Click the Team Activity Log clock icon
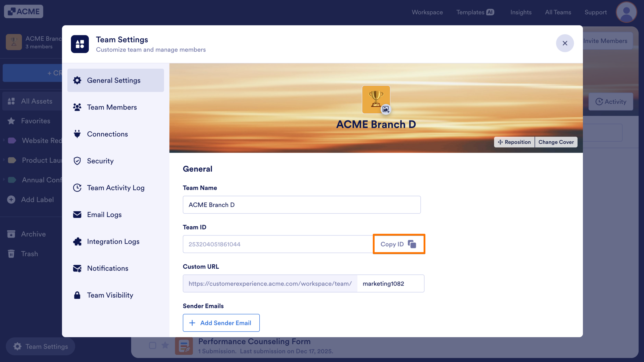Viewport: 644px width, 362px height. (77, 188)
